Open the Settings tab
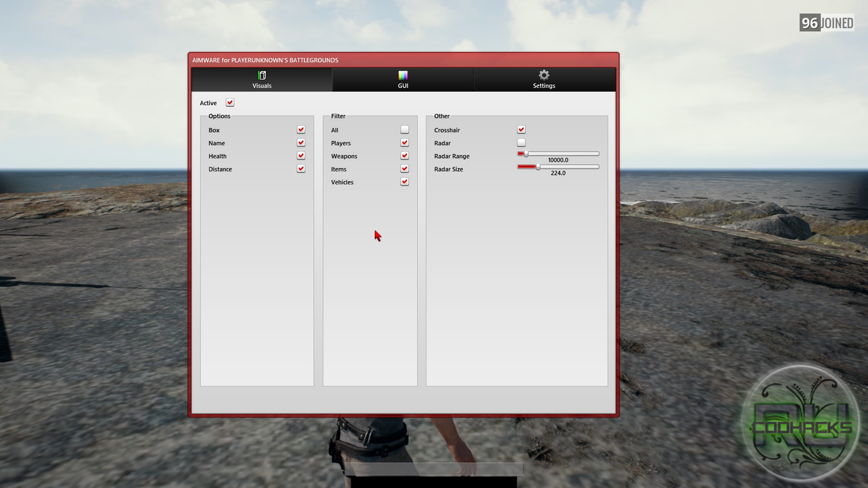This screenshot has height=488, width=868. click(x=544, y=79)
